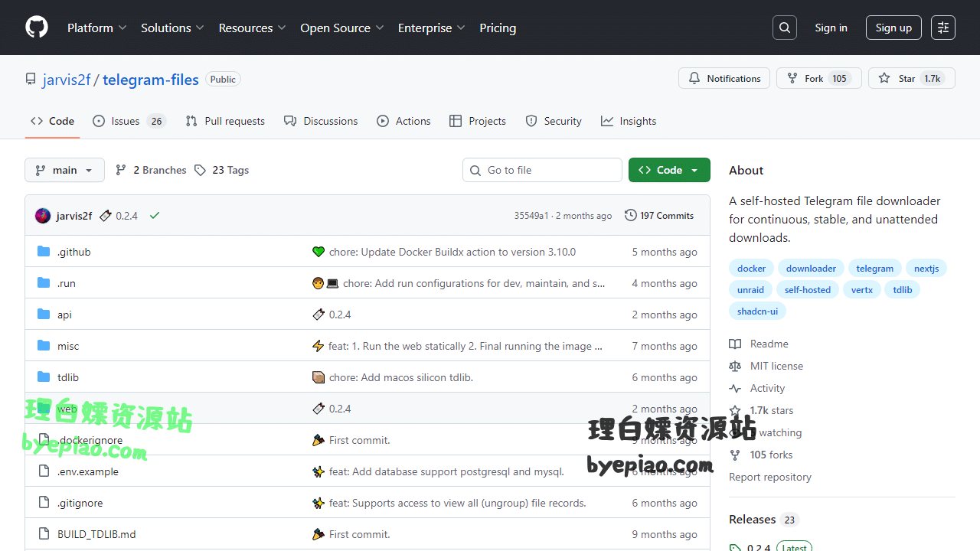The height and width of the screenshot is (551, 980).
Task: Focus the Go to file search field
Action: point(542,170)
